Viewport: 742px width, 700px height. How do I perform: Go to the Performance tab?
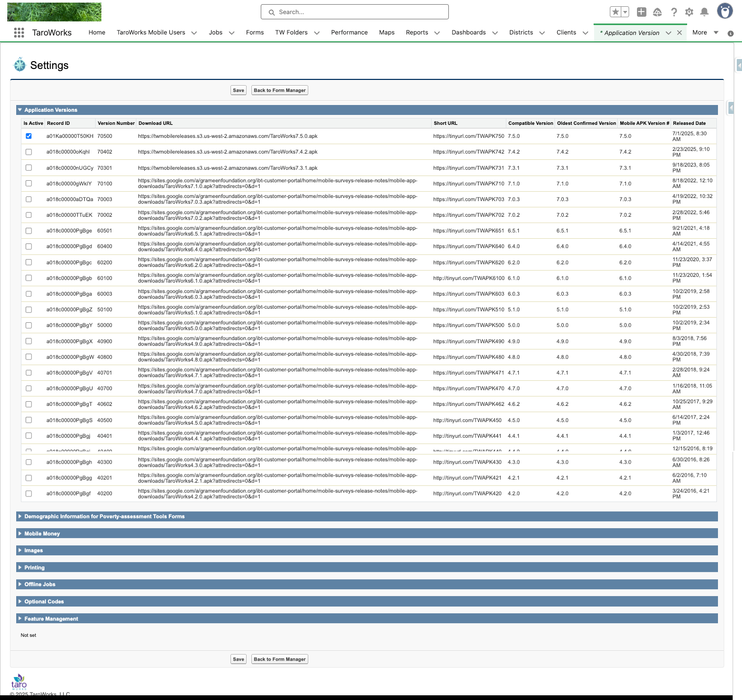[350, 32]
